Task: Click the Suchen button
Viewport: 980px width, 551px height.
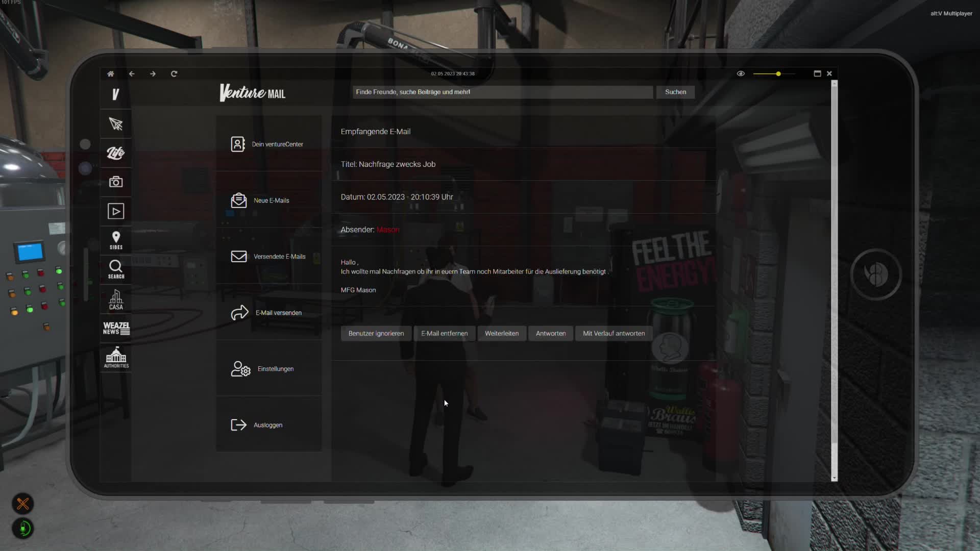Action: [675, 92]
